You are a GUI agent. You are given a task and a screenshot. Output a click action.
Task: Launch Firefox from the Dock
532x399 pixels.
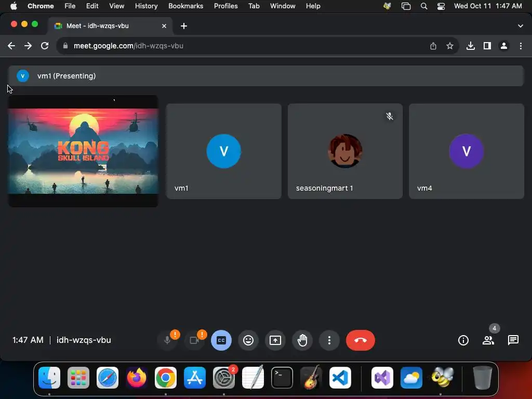[x=137, y=378]
